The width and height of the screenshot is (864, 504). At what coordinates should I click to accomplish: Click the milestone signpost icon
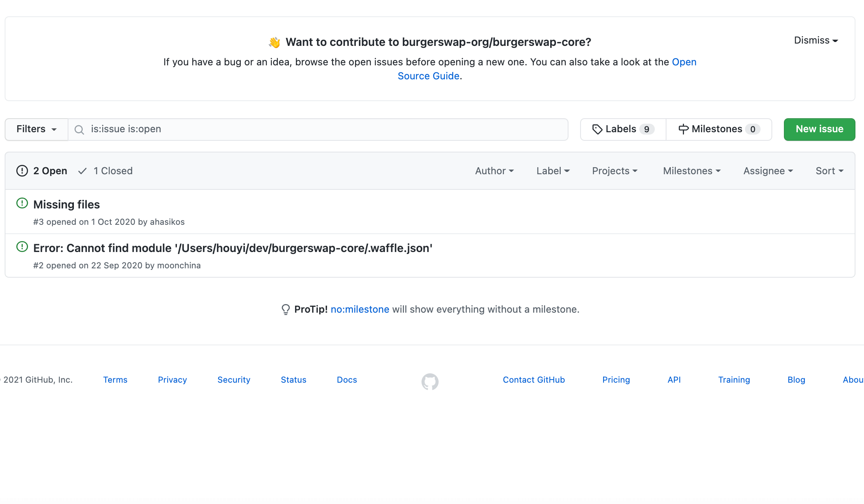(x=683, y=129)
